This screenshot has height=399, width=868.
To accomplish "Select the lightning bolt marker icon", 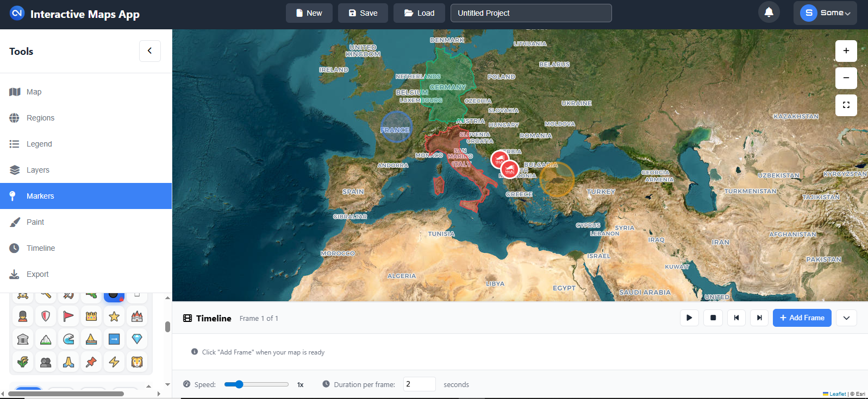I will pos(114,362).
